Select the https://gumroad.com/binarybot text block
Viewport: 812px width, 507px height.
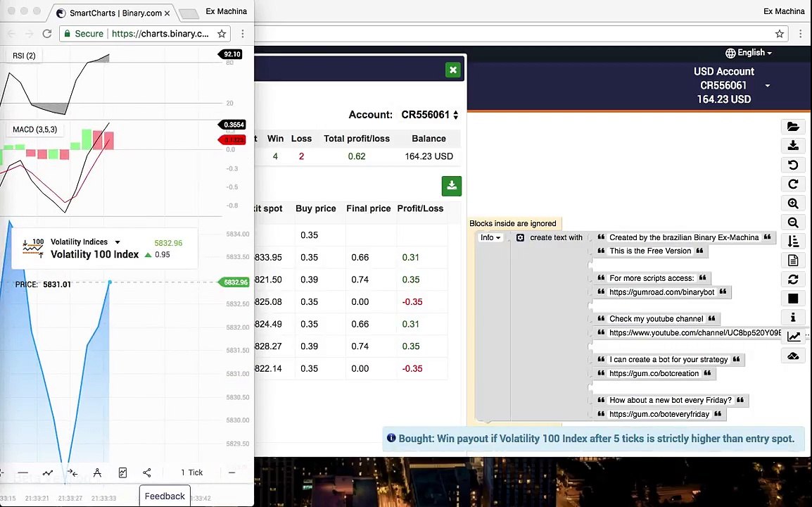[x=662, y=292]
